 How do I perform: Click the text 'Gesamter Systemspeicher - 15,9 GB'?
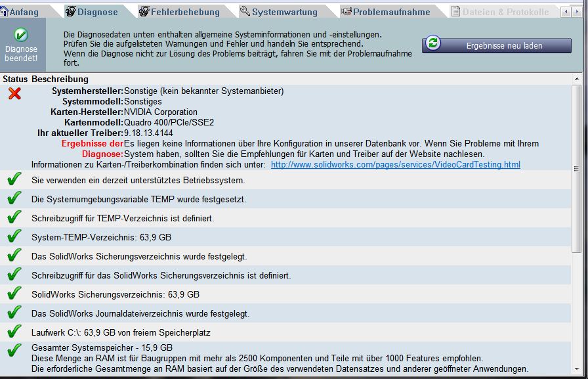click(102, 347)
